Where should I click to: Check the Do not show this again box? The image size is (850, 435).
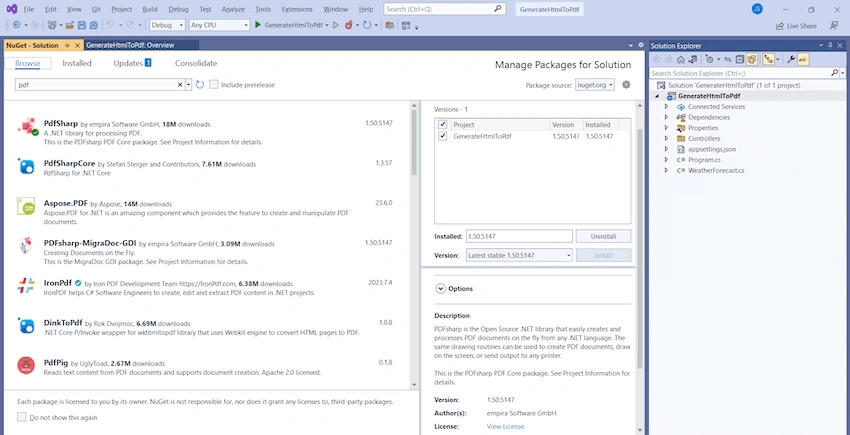(x=22, y=417)
